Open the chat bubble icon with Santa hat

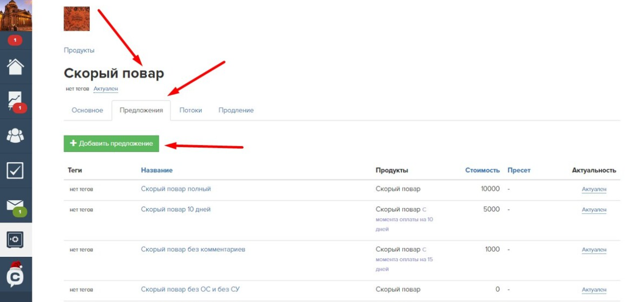coord(16,274)
